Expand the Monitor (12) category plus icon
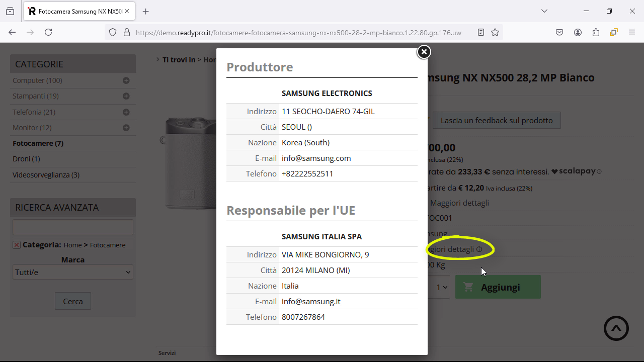This screenshot has height=362, width=644. point(126,128)
